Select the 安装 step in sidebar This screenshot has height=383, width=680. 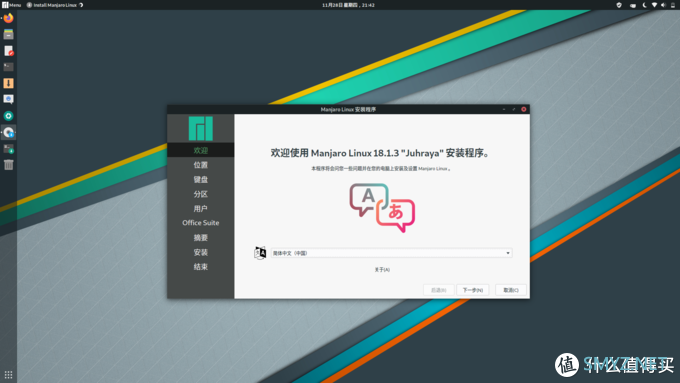tap(200, 252)
